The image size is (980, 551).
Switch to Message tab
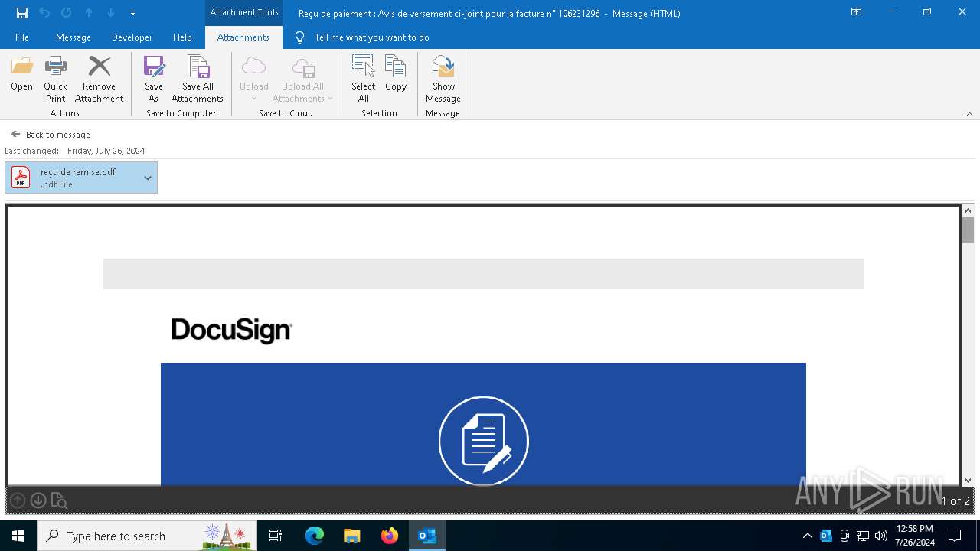click(x=73, y=37)
